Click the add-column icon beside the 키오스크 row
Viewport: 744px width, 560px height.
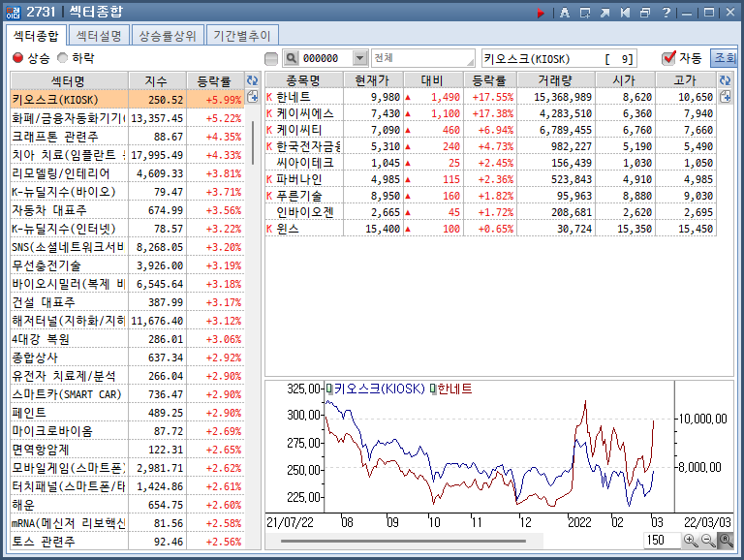click(253, 97)
